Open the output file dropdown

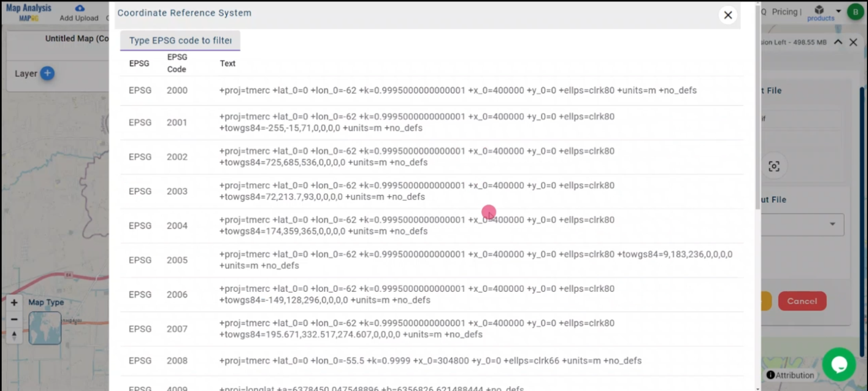802,225
